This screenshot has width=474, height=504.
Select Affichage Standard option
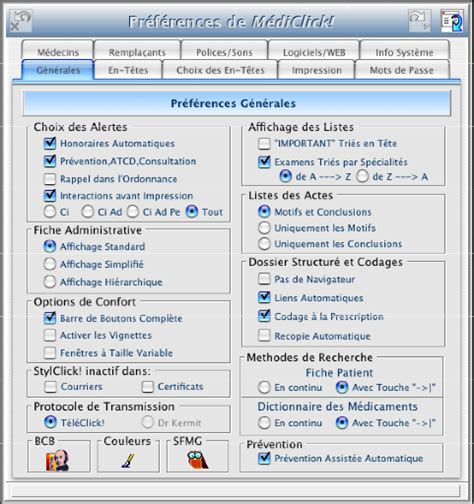[50, 246]
